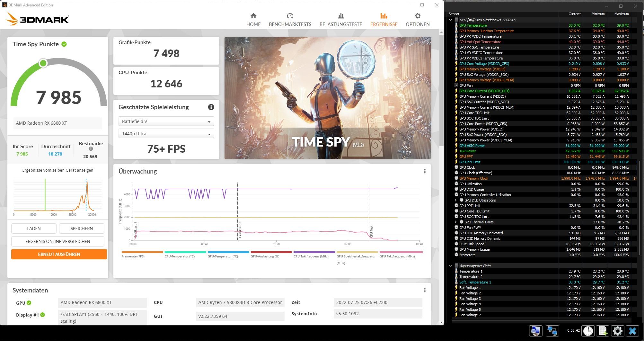Click the SPEICHERN button

[82, 229]
